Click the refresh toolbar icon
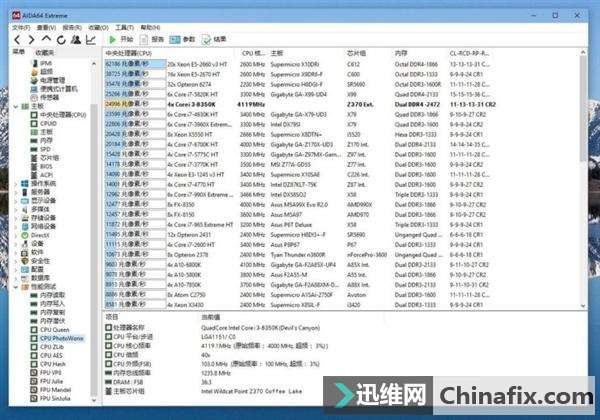The image size is (600, 420). point(61,39)
